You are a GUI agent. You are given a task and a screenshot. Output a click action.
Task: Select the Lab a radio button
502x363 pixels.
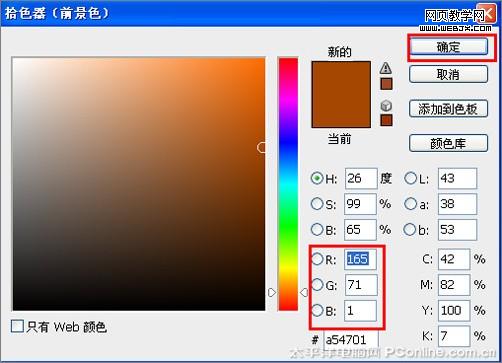[410, 204]
